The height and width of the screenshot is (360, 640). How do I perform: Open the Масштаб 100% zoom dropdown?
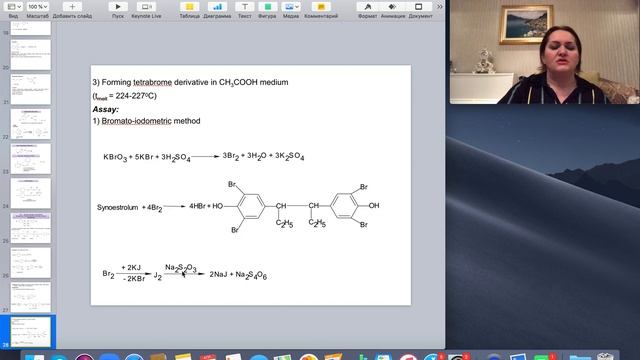(x=37, y=7)
